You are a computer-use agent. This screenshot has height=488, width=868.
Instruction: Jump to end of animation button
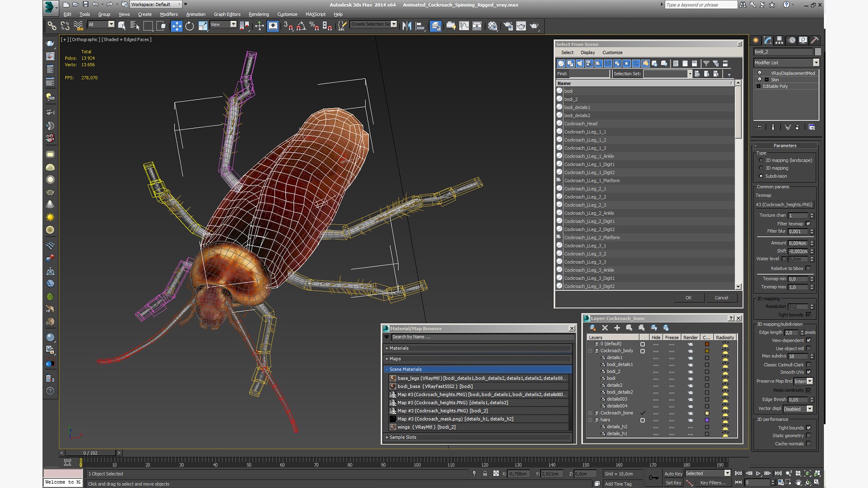(x=778, y=473)
